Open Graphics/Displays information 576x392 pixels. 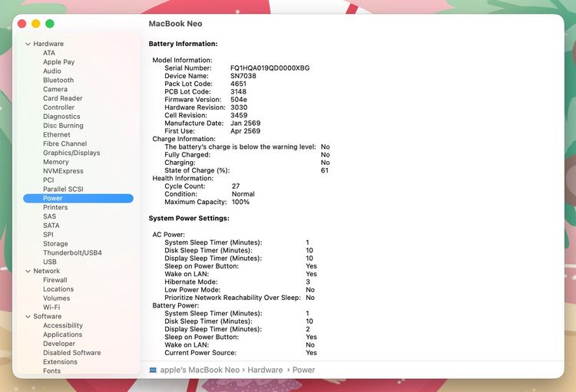71,153
